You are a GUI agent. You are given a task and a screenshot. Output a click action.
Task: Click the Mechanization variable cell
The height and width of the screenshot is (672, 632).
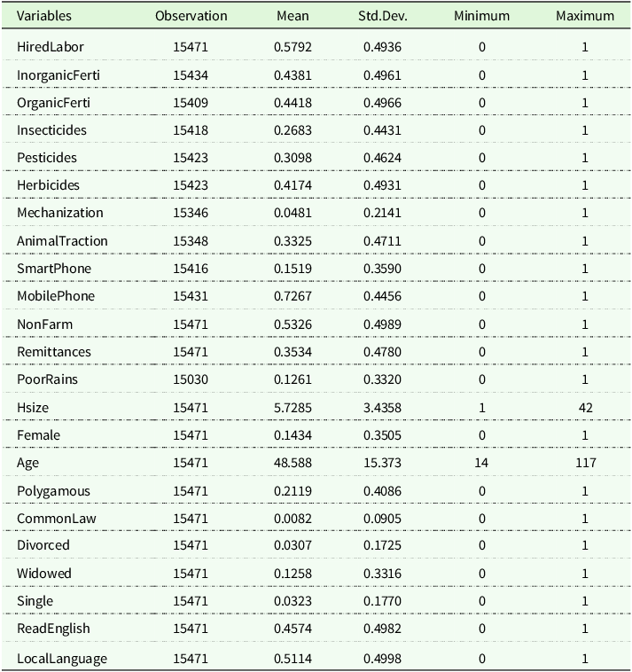pyautogui.click(x=59, y=213)
